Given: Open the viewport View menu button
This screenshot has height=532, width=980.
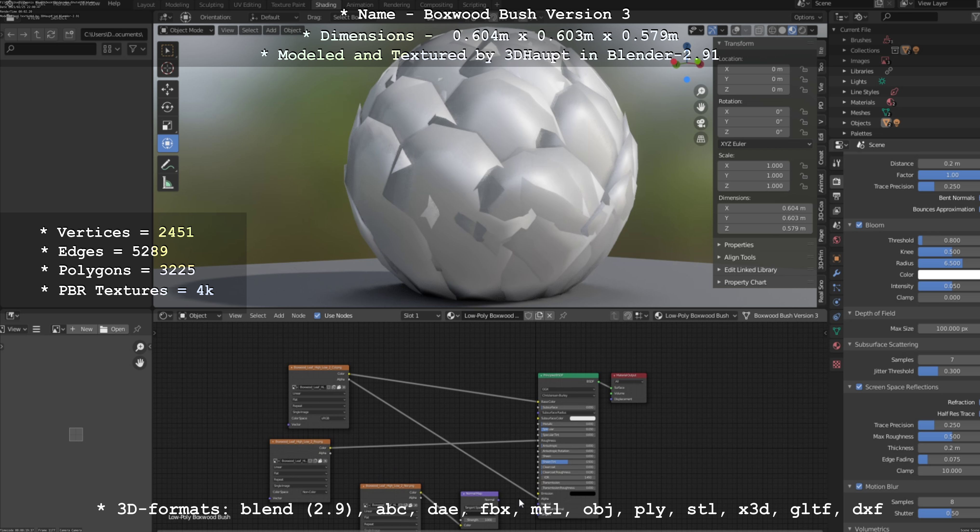Looking at the screenshot, I should 227,30.
